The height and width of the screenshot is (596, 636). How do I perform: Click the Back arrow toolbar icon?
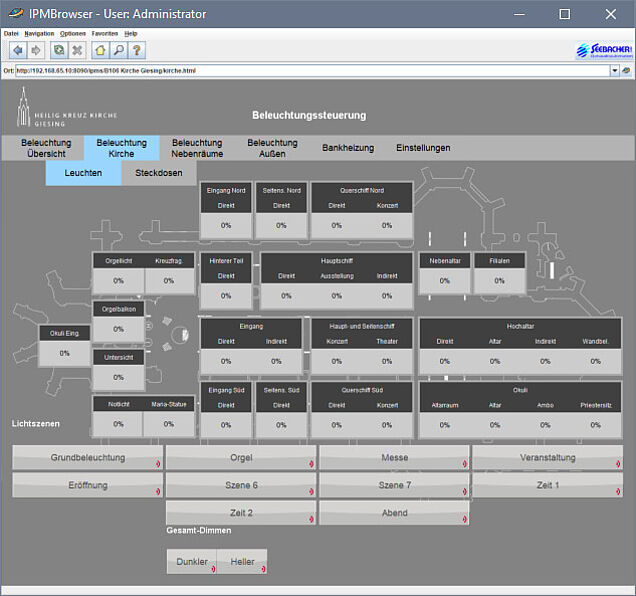[x=18, y=50]
